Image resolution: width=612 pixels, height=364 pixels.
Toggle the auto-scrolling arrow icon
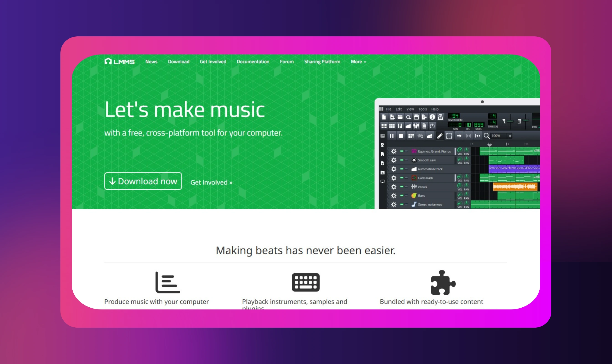point(459,136)
